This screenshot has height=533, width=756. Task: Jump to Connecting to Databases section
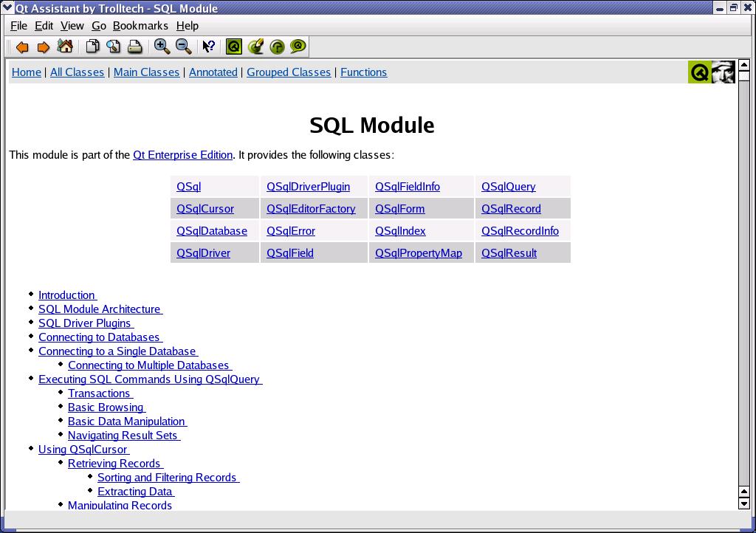[x=100, y=337]
